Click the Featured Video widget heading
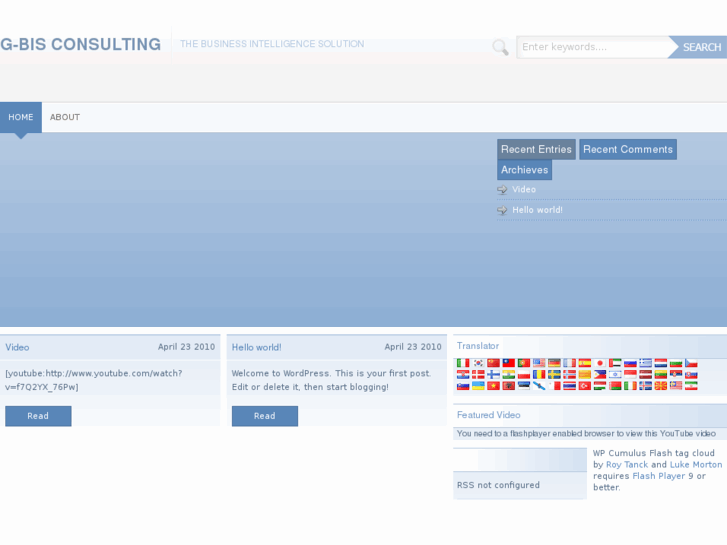The width and height of the screenshot is (727, 545). (489, 415)
